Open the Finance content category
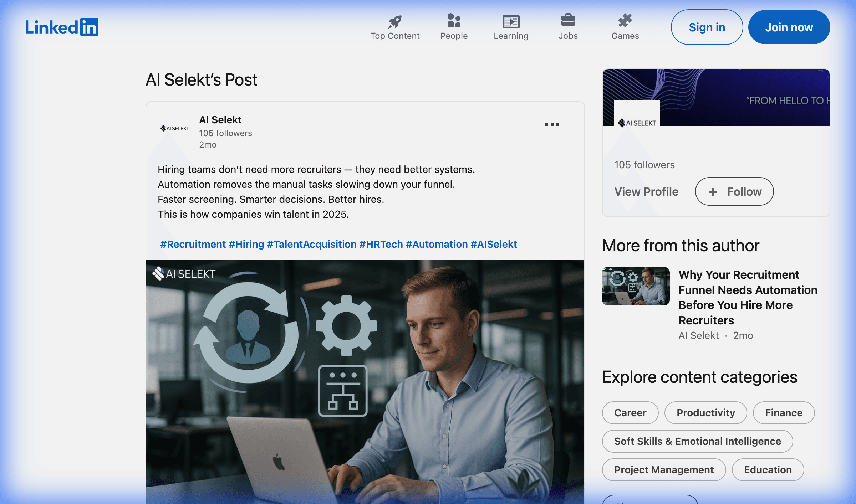 [784, 413]
